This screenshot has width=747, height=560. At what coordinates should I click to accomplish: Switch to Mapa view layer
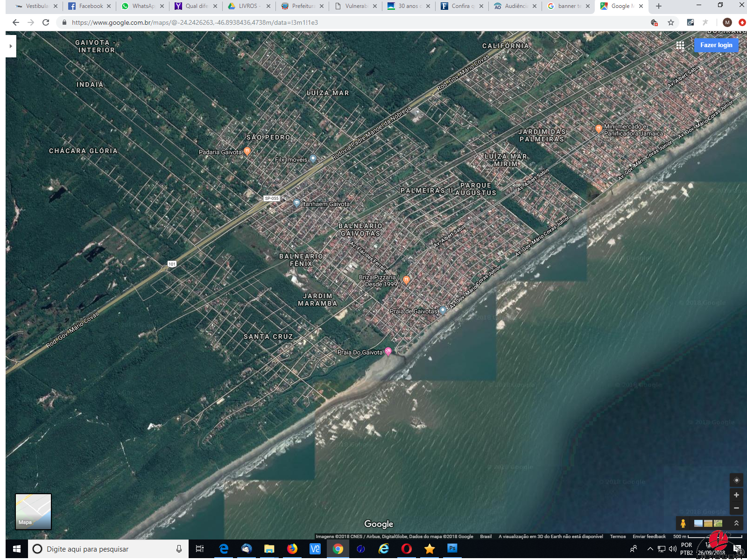coord(33,511)
